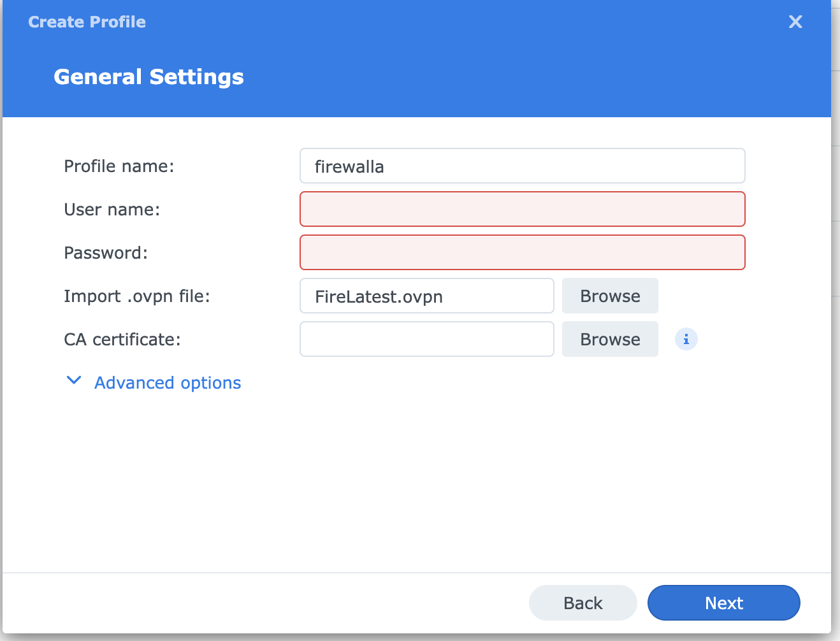Browse for an .ovpn file to import

click(x=609, y=296)
